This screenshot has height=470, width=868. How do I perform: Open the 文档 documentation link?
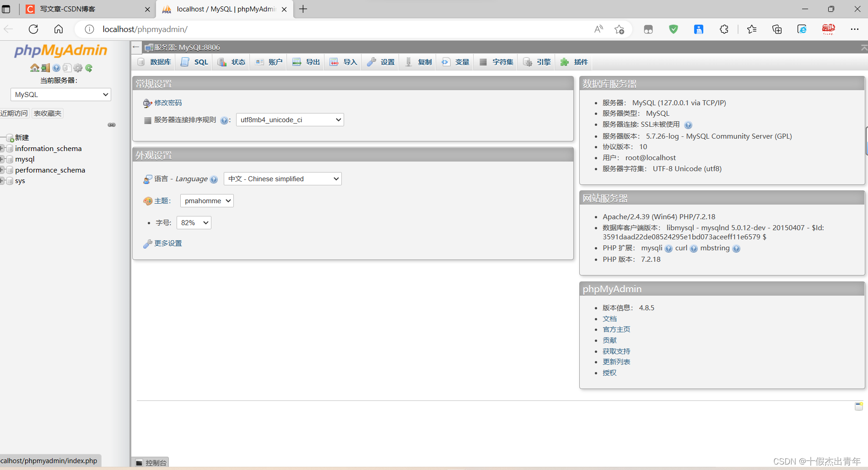point(609,319)
